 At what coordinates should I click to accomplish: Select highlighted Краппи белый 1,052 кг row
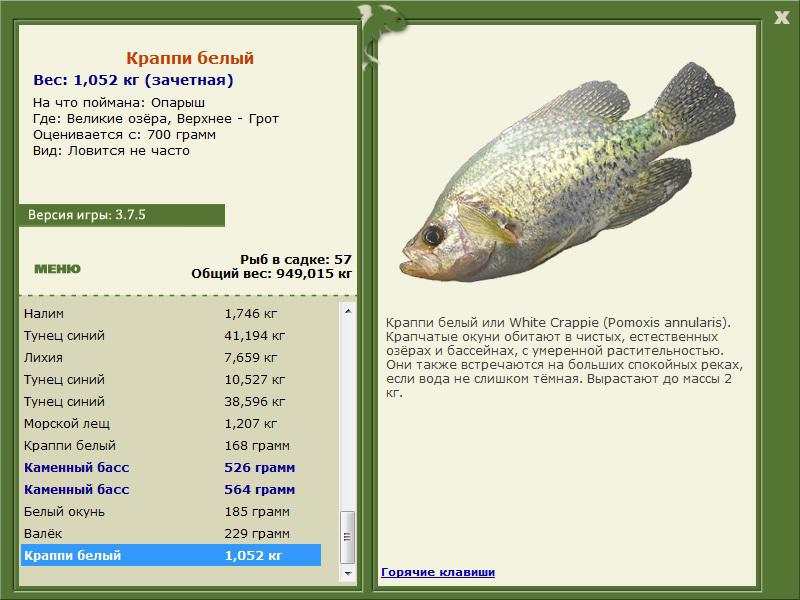click(170, 556)
